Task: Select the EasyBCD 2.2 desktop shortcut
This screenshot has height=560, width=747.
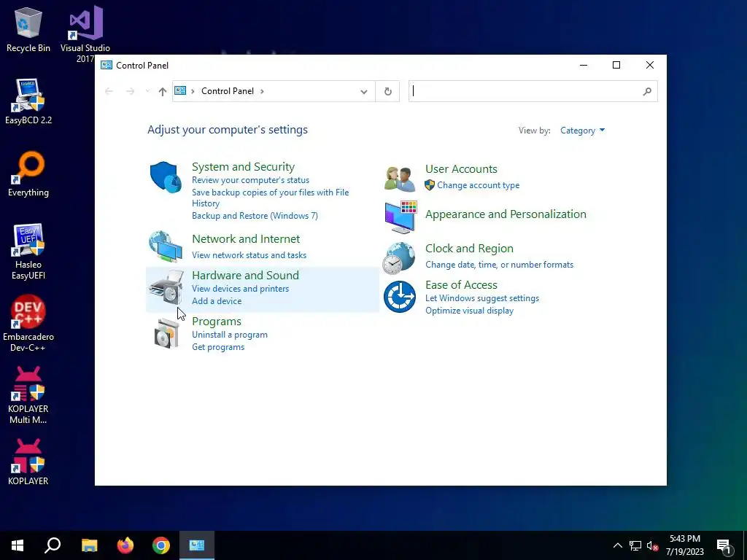Action: [x=28, y=102]
